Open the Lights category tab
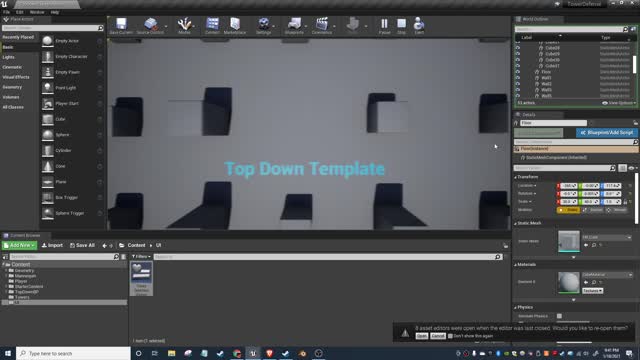The image size is (640, 360). pos(9,57)
